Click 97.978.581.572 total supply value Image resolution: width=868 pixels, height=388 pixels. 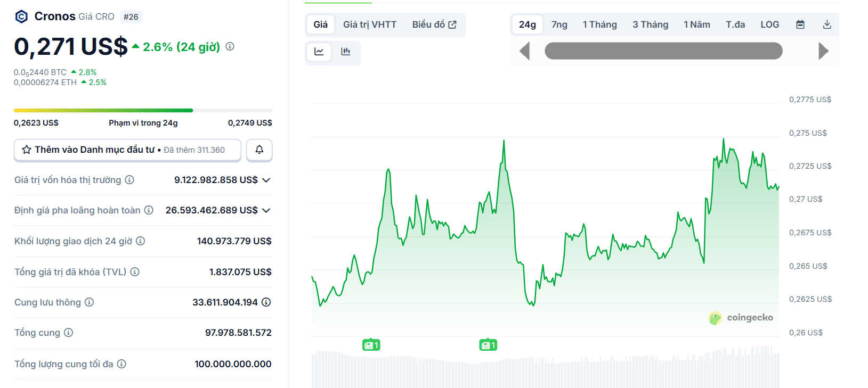[238, 333]
